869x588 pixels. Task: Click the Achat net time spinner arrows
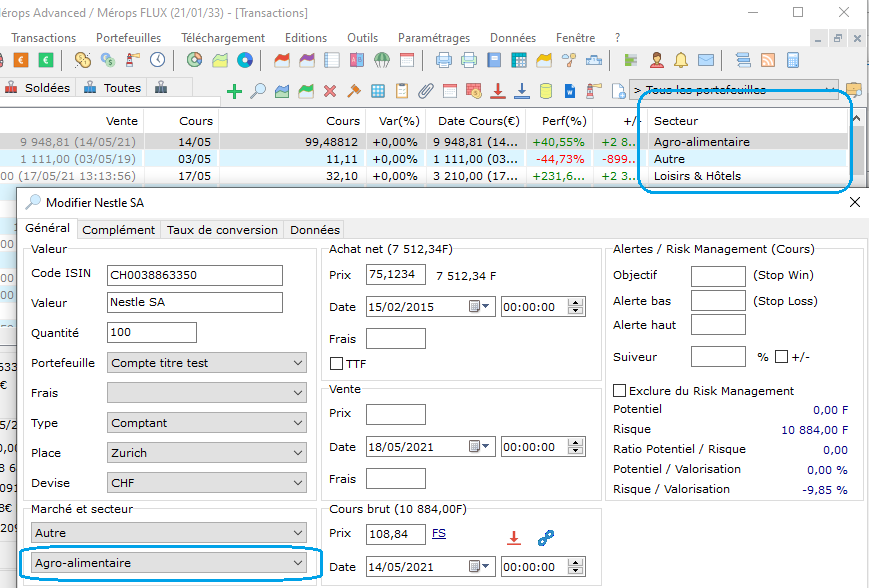[576, 306]
